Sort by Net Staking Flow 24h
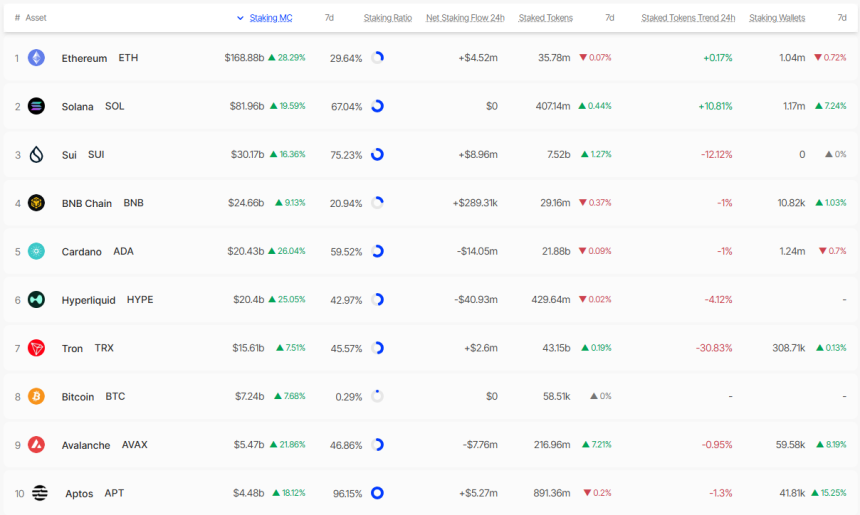Viewport: 860px width, 515px height. (465, 18)
